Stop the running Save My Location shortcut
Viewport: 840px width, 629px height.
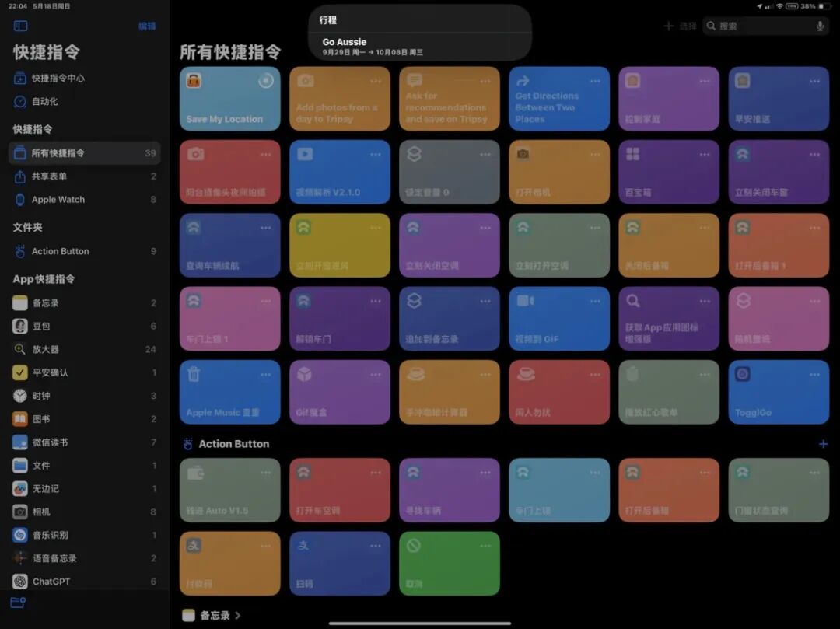pyautogui.click(x=266, y=81)
